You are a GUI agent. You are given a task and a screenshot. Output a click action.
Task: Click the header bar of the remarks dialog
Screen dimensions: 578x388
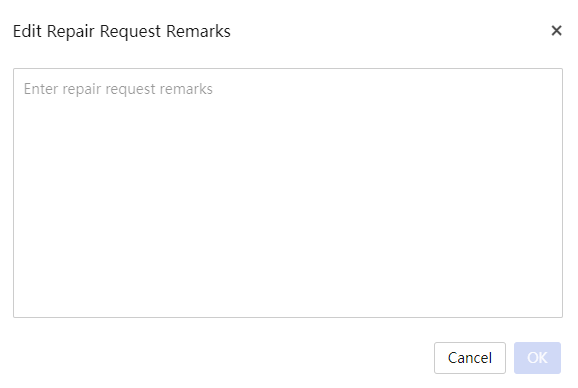288,31
